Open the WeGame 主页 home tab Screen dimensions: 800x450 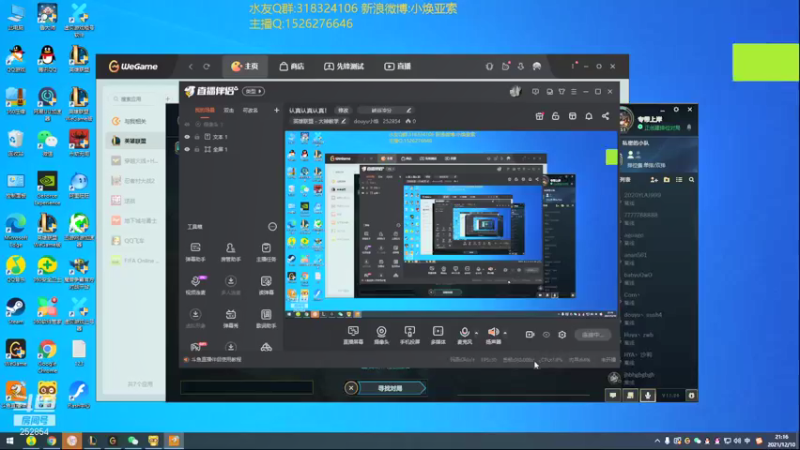click(245, 66)
